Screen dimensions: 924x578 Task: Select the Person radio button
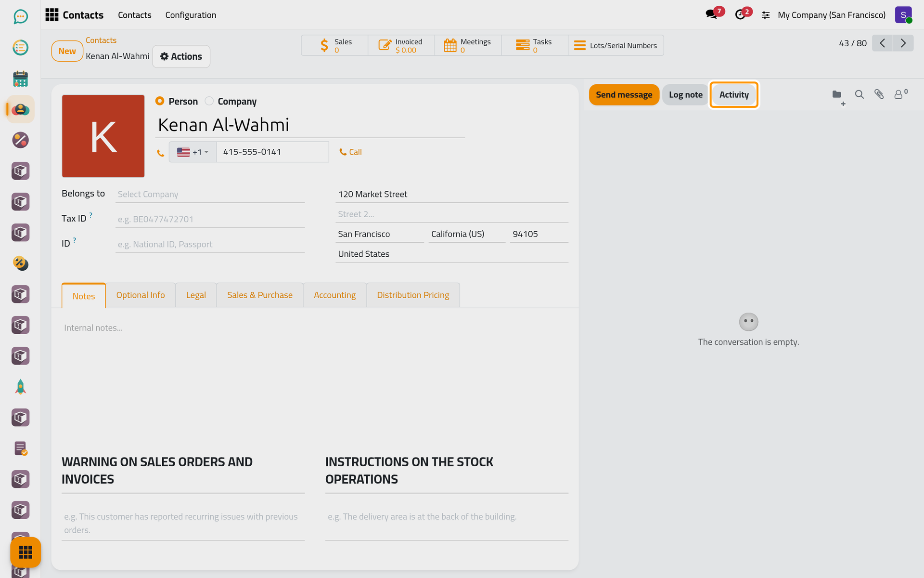[x=160, y=101]
